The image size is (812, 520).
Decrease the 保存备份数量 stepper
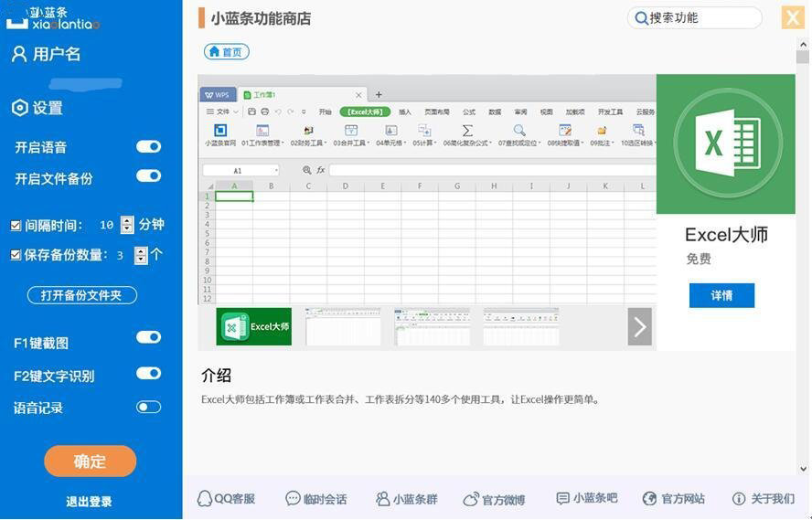coord(140,260)
